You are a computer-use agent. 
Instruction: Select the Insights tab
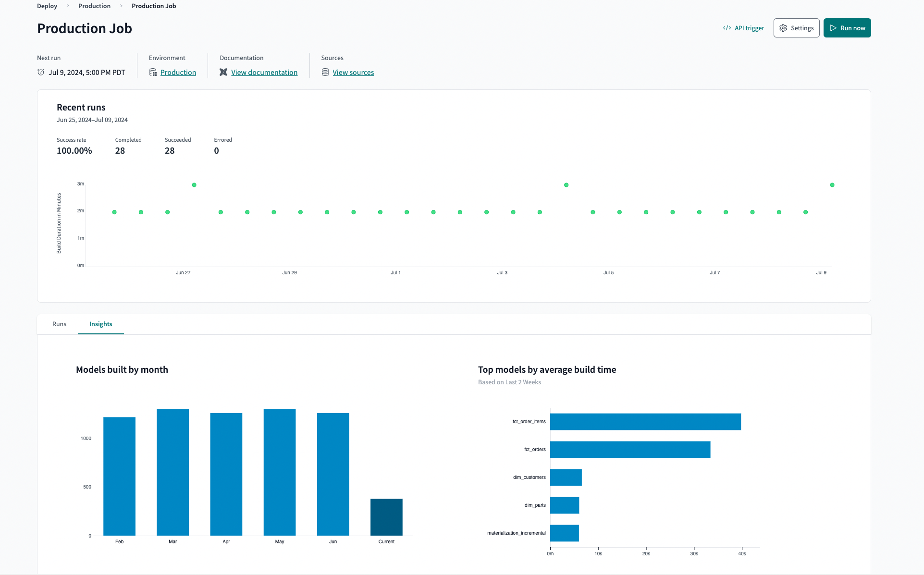click(x=101, y=324)
